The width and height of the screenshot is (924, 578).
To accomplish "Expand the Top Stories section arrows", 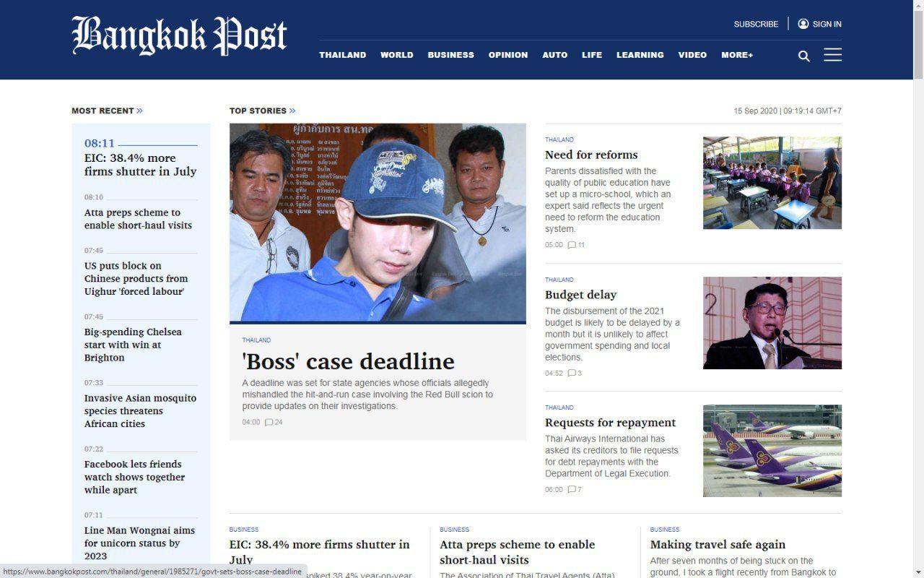I will pyautogui.click(x=292, y=111).
